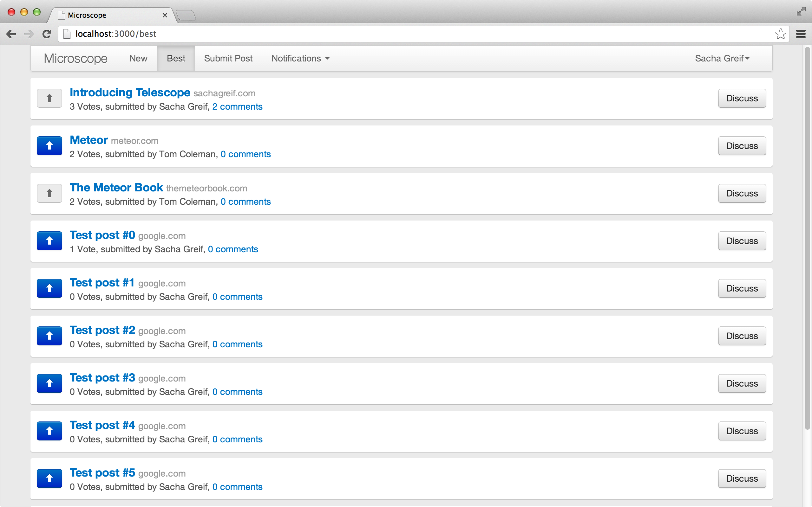Expand the Notifications dropdown
Screen dimensions: 812x507
coord(300,58)
